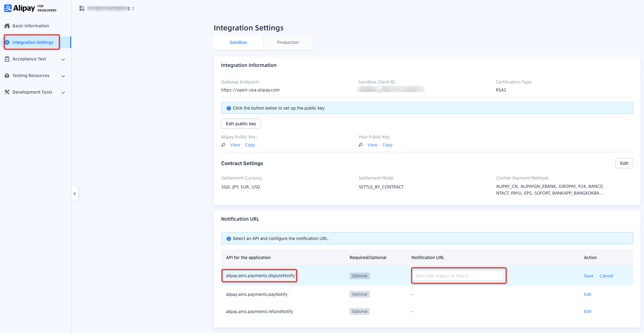This screenshot has height=333, width=644.
Task: Collapse the sidebar with the arrow handle
Action: click(75, 194)
